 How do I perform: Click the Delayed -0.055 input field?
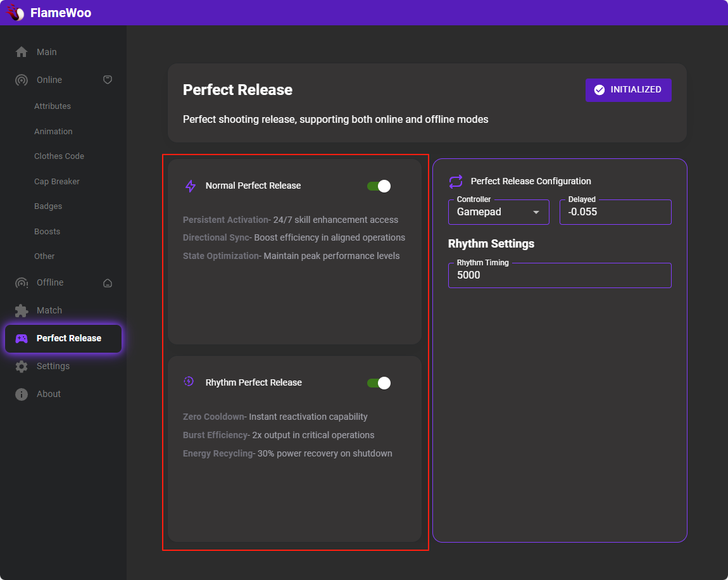tap(615, 212)
